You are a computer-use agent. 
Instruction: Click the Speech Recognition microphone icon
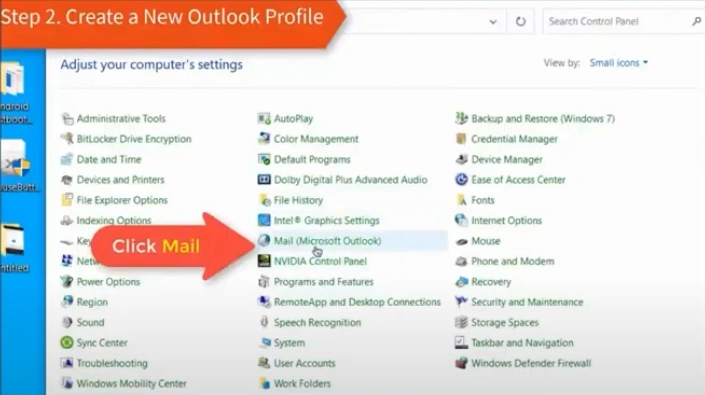(264, 322)
